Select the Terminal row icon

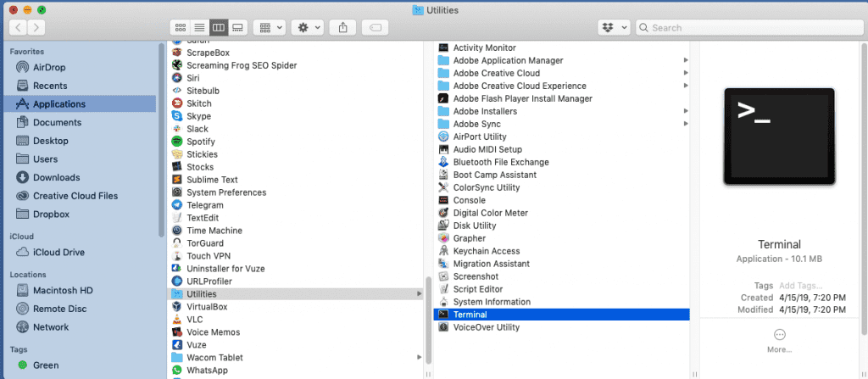coord(443,315)
